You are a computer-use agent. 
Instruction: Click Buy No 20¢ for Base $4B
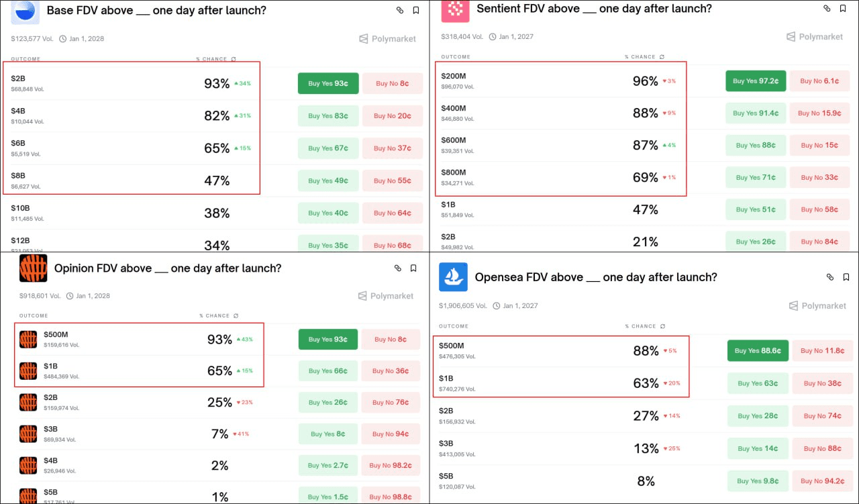(393, 116)
